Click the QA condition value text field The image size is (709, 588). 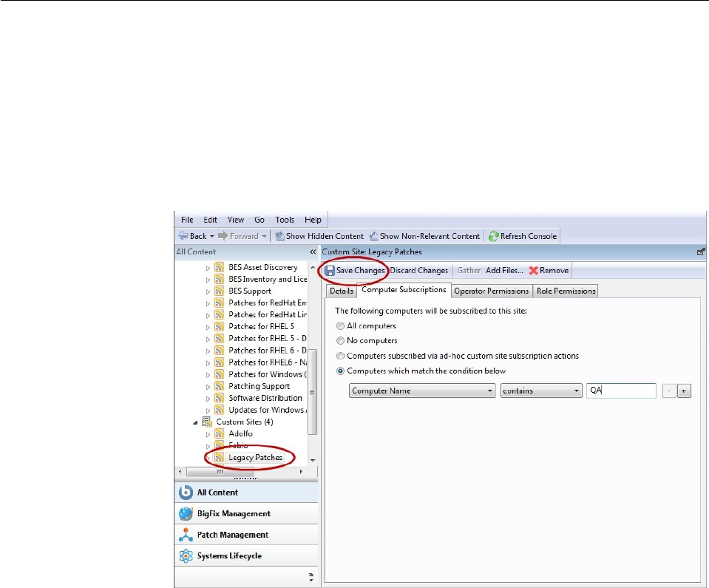coord(621,391)
